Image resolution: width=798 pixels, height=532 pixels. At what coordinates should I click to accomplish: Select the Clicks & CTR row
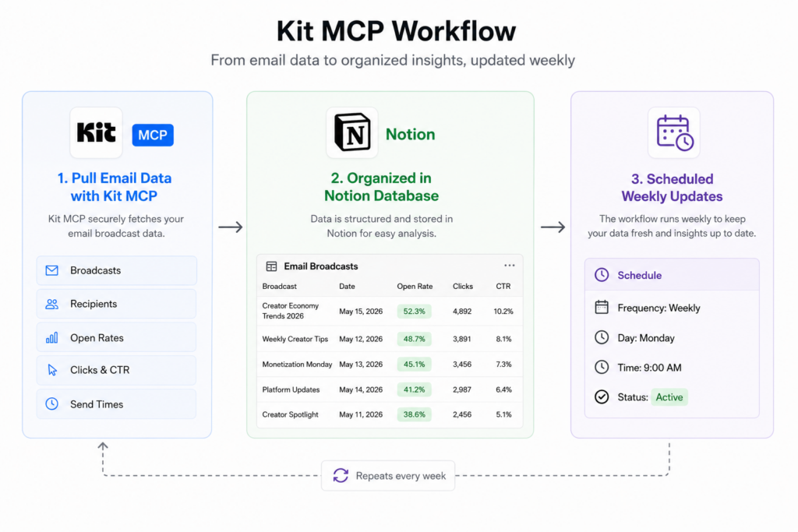coord(117,370)
